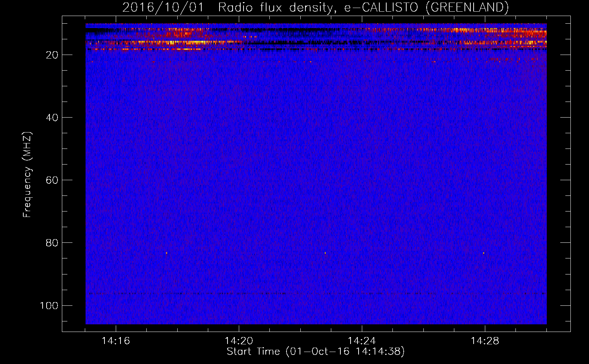
Task: Click the frequency tick label '40'
Action: (52, 118)
